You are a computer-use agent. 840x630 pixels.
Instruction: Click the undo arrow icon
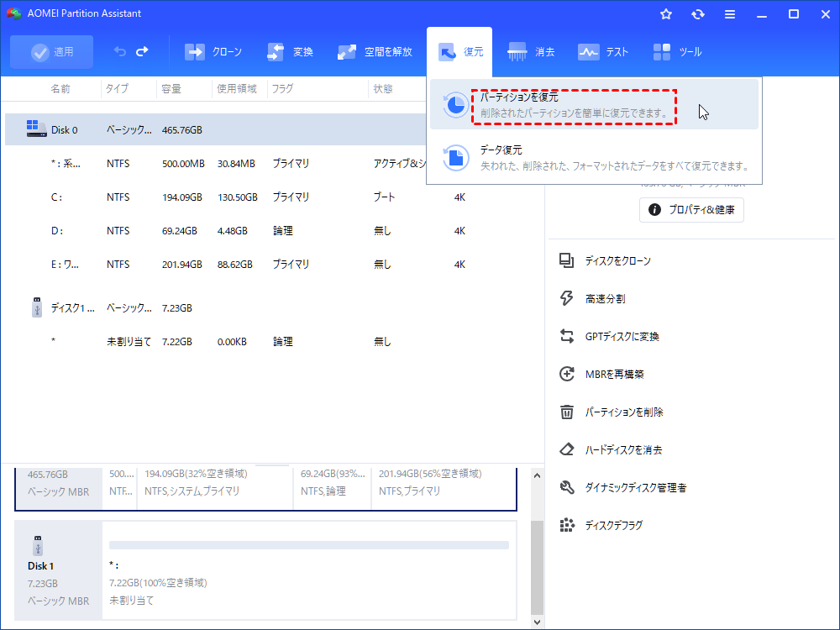pyautogui.click(x=120, y=51)
